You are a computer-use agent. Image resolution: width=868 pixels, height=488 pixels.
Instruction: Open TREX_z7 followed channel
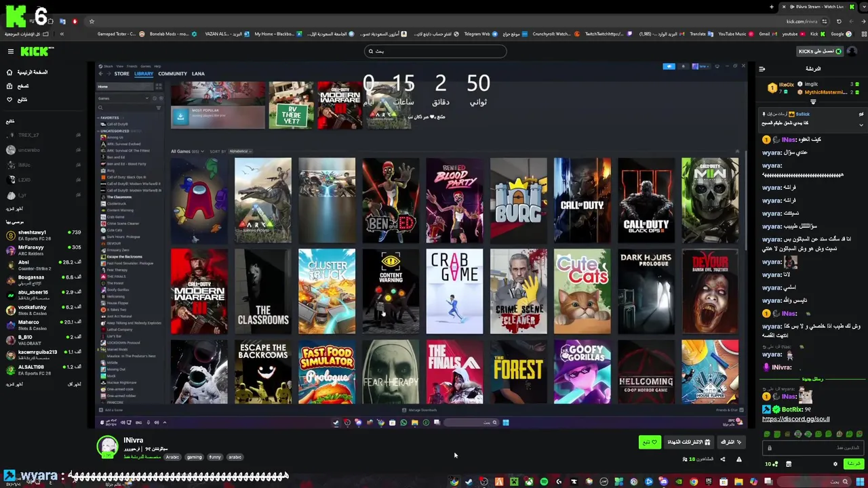click(x=43, y=135)
